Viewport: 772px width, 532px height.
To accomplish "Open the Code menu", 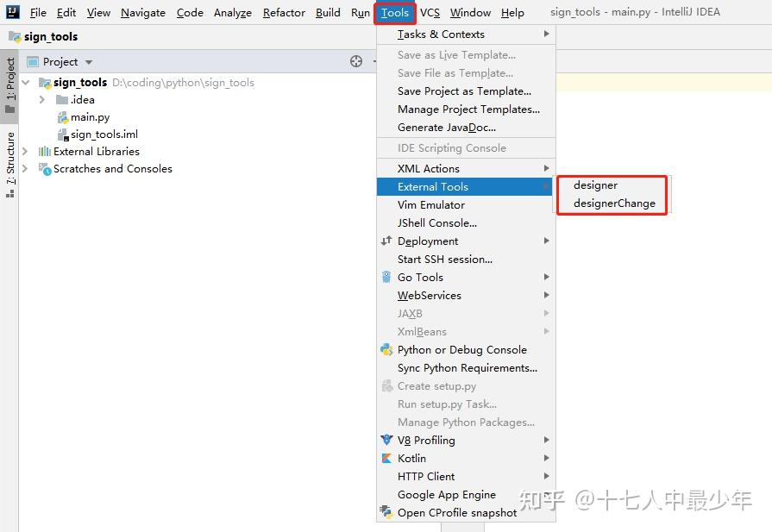I will click(190, 13).
